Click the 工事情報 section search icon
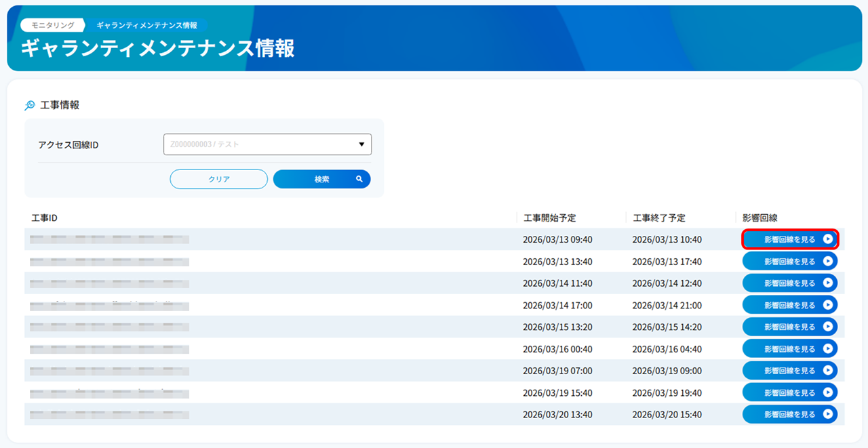Image resolution: width=868 pixels, height=448 pixels. point(30,105)
